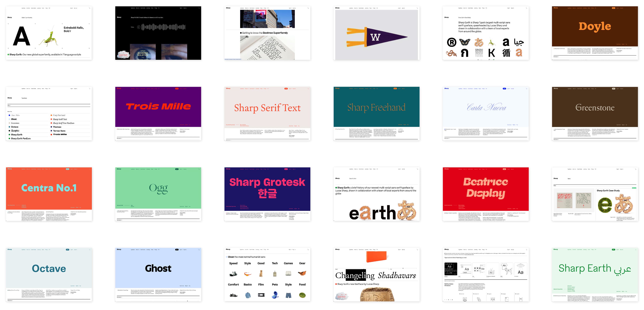Expand Information section under Trois Mille
The image size is (644, 310).
click(120, 138)
